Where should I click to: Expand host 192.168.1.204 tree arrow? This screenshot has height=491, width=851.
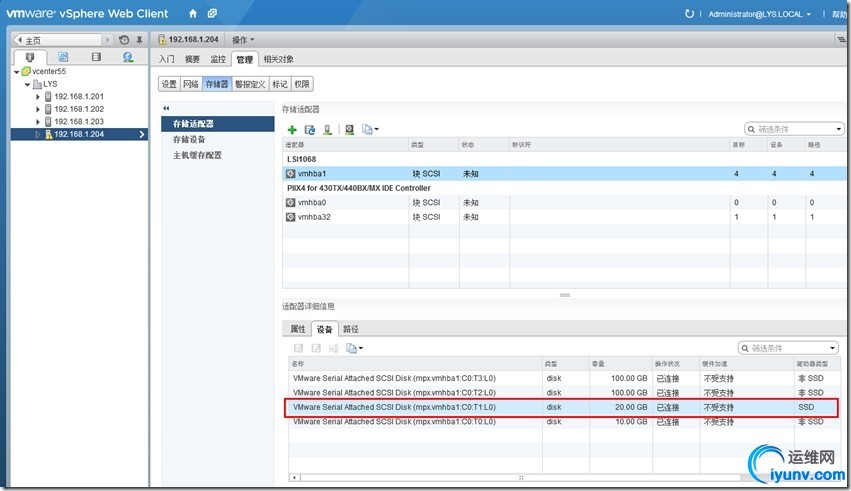coord(38,135)
